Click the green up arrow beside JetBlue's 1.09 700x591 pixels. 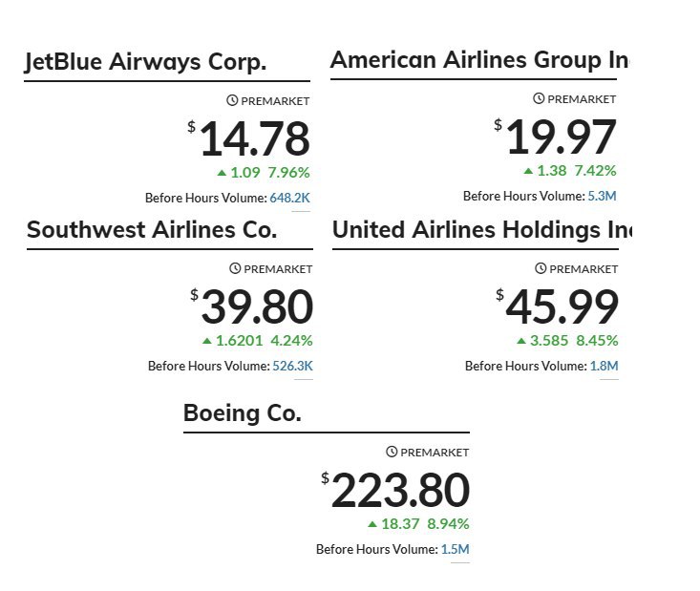(x=222, y=173)
